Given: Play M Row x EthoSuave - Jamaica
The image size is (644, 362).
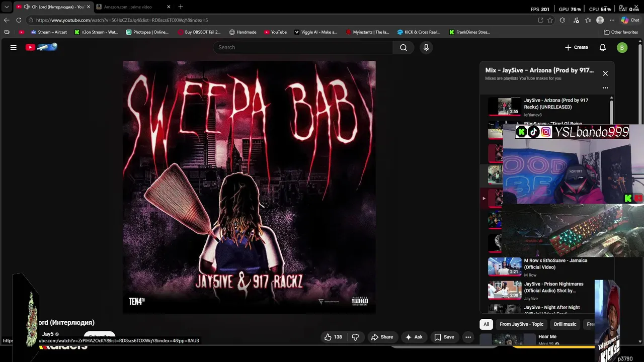Looking at the screenshot, I should point(555,264).
